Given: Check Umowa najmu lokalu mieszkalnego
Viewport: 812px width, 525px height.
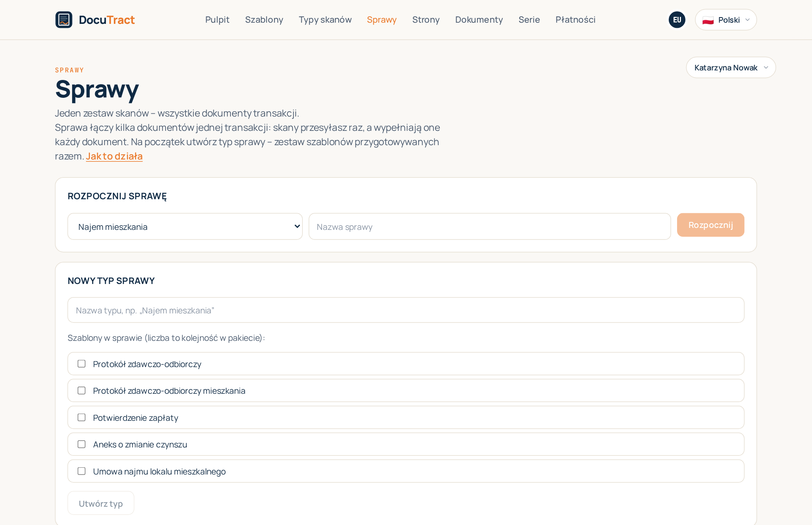Looking at the screenshot, I should [82, 471].
